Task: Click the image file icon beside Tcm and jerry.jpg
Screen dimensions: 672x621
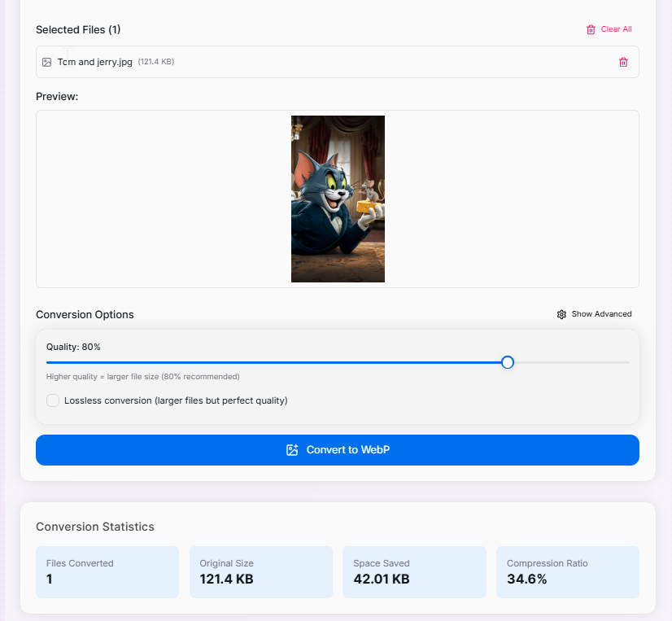Action: (x=47, y=62)
